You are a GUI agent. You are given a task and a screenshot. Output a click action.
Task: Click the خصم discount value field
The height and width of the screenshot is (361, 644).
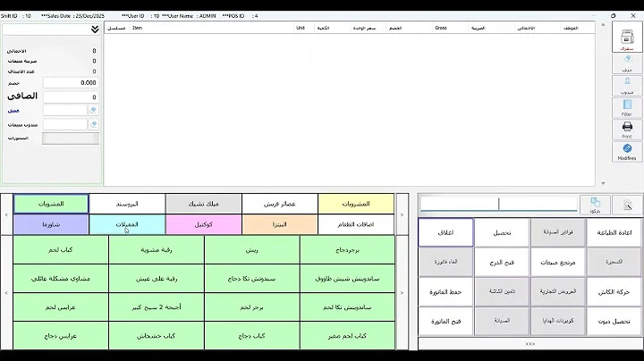71,82
